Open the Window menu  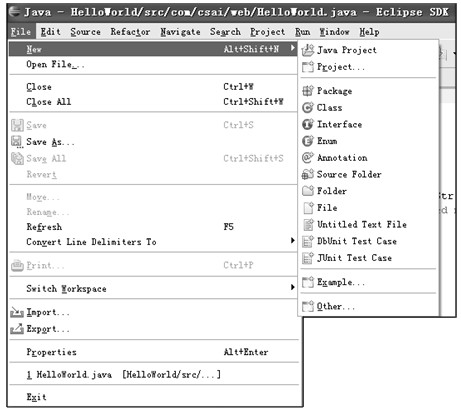(334, 32)
